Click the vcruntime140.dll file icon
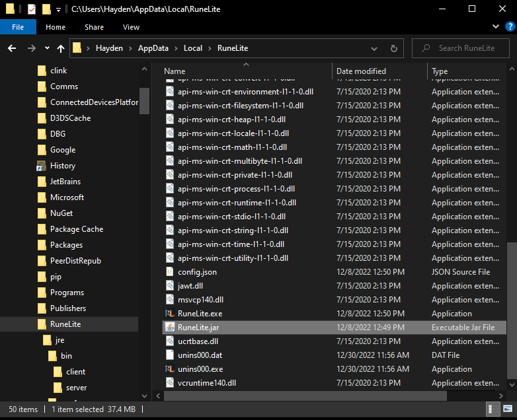 click(x=169, y=382)
